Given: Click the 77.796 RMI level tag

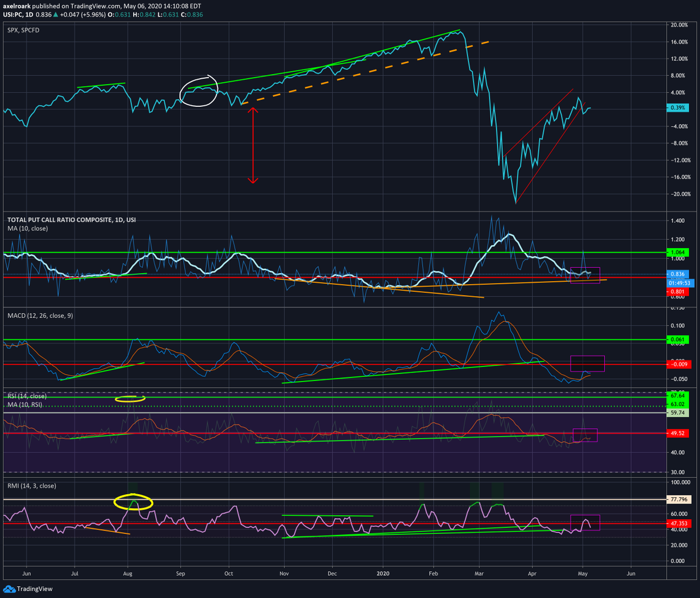Looking at the screenshot, I should (679, 499).
